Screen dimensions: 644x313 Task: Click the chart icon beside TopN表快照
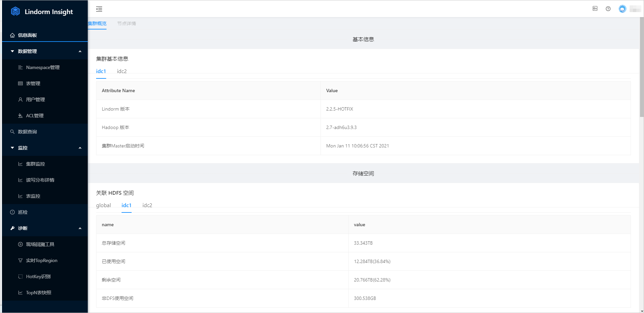click(x=20, y=293)
